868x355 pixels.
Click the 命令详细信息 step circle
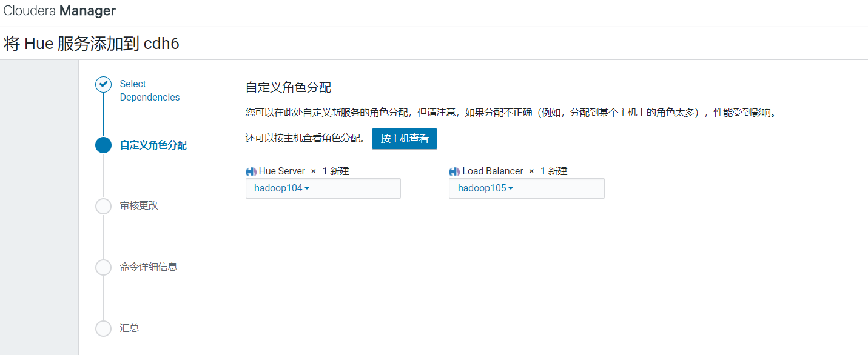tap(104, 267)
